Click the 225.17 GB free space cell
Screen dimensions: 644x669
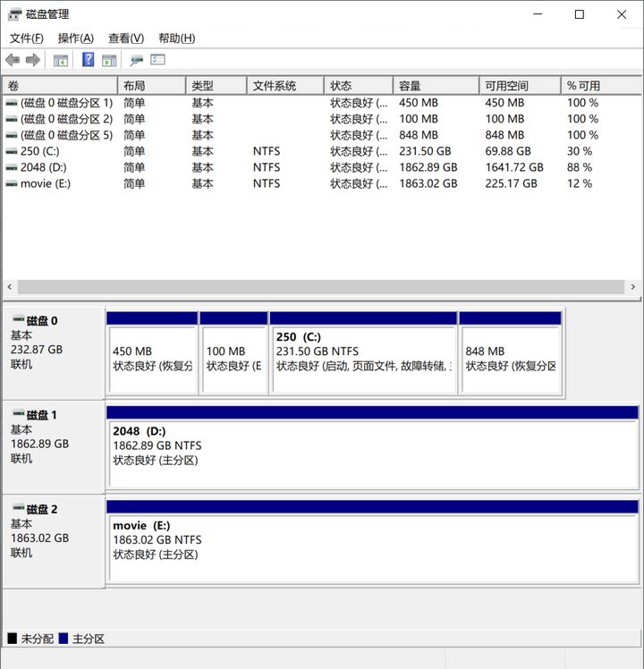point(511,184)
